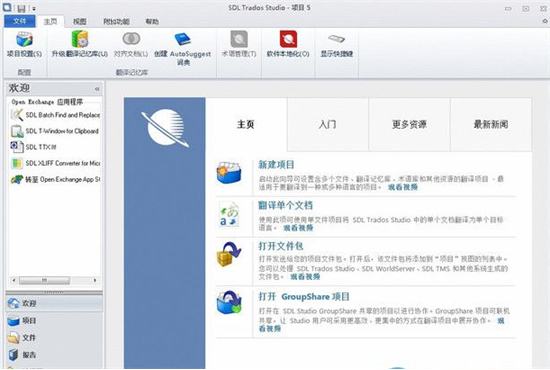
Task: Click the 打开 GroupShare 项目 heading link
Action: pos(304,297)
